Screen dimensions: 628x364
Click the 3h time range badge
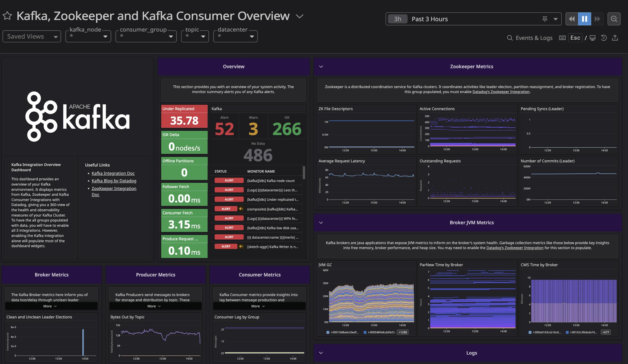tap(397, 19)
